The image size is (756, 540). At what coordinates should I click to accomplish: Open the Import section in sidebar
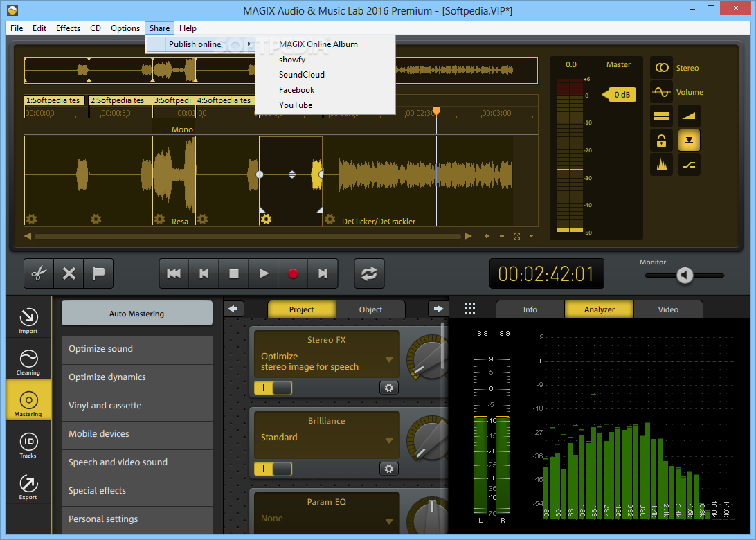click(x=28, y=320)
